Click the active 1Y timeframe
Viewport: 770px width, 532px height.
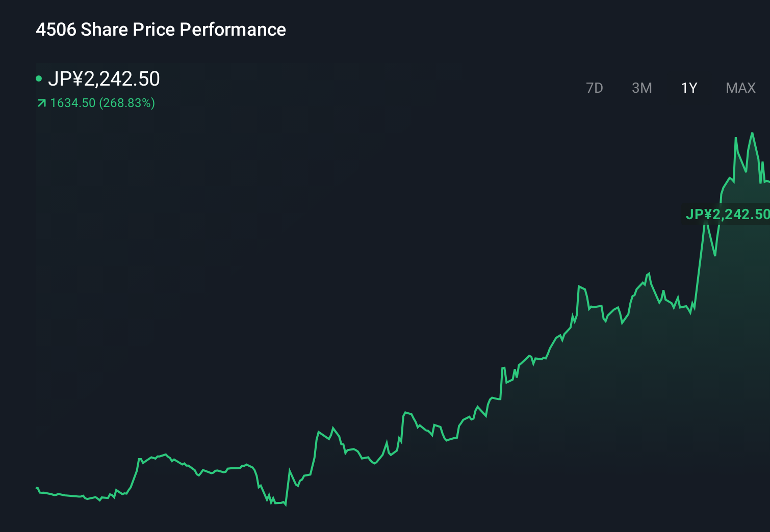point(688,88)
